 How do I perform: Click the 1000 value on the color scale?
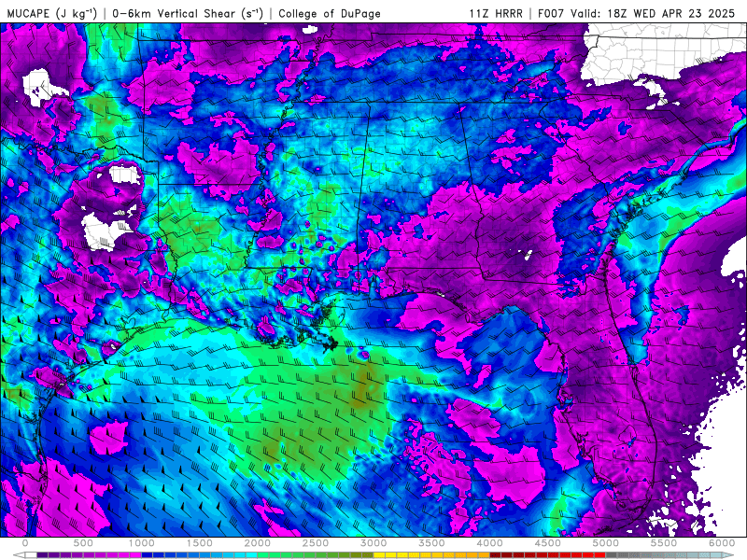[142, 543]
